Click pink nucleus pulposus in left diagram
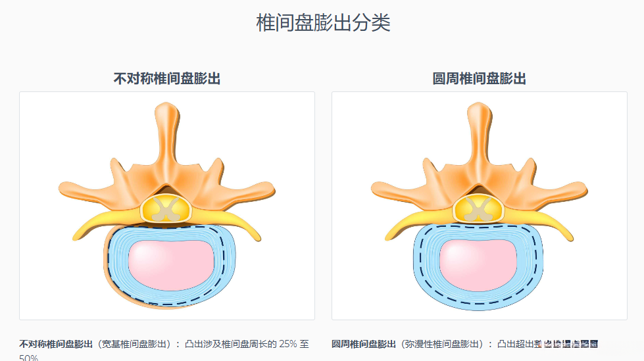The image size is (644, 361). click(x=172, y=265)
